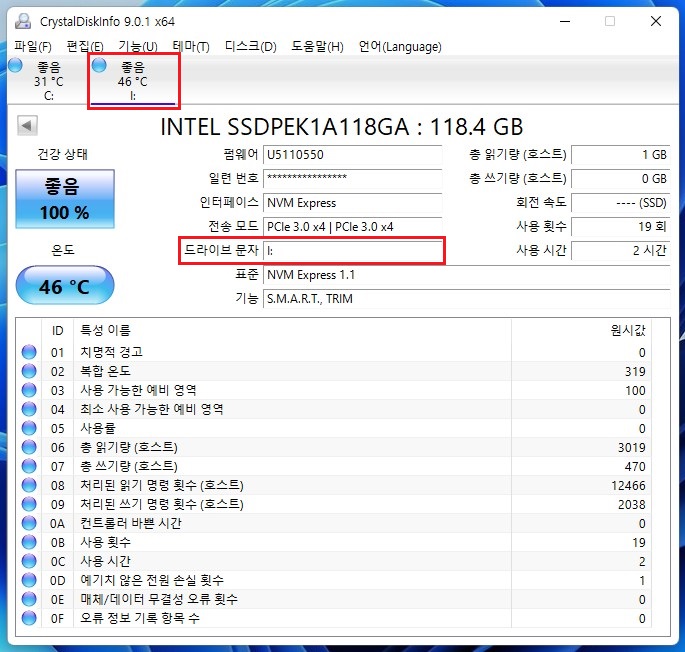Click the total host reads value 1 GB

(x=621, y=155)
